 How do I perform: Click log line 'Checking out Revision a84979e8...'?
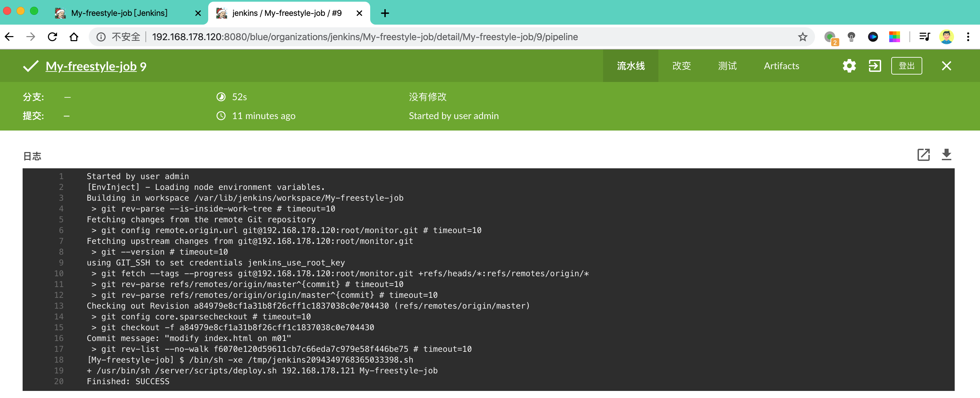point(308,306)
